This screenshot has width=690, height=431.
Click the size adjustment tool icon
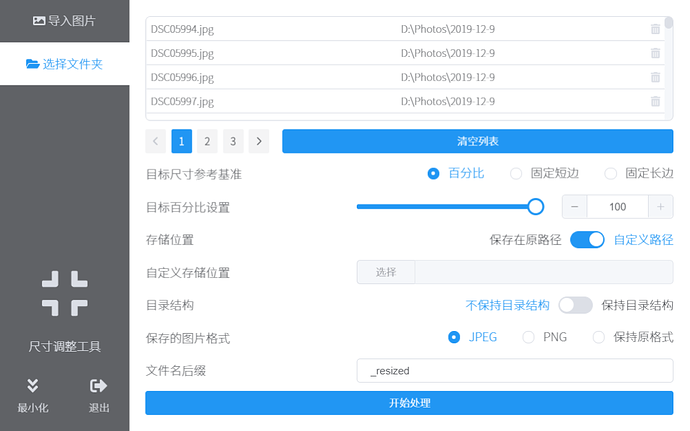click(65, 293)
